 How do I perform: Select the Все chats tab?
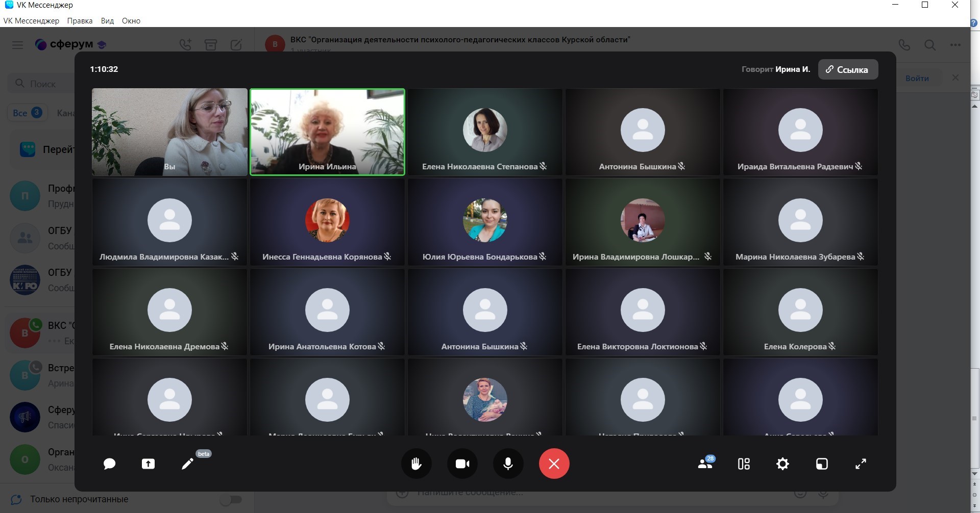[x=27, y=113]
